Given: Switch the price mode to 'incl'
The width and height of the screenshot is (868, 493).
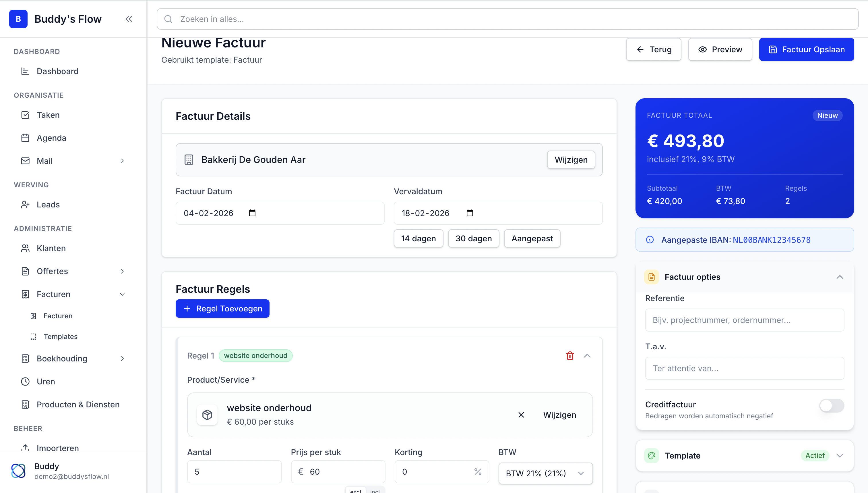Looking at the screenshot, I should click(x=375, y=490).
